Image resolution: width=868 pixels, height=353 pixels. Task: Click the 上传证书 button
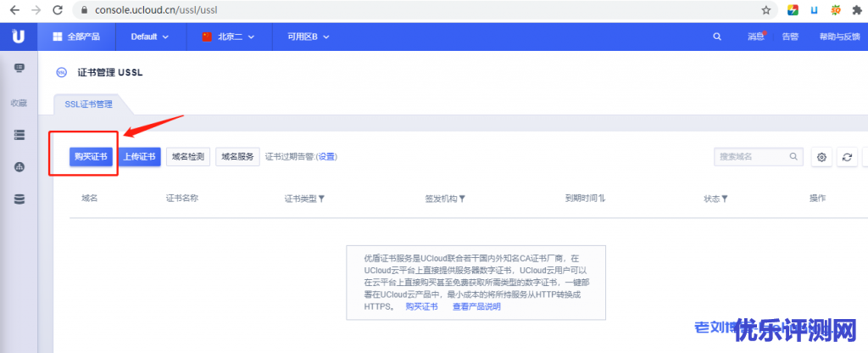[x=139, y=157]
